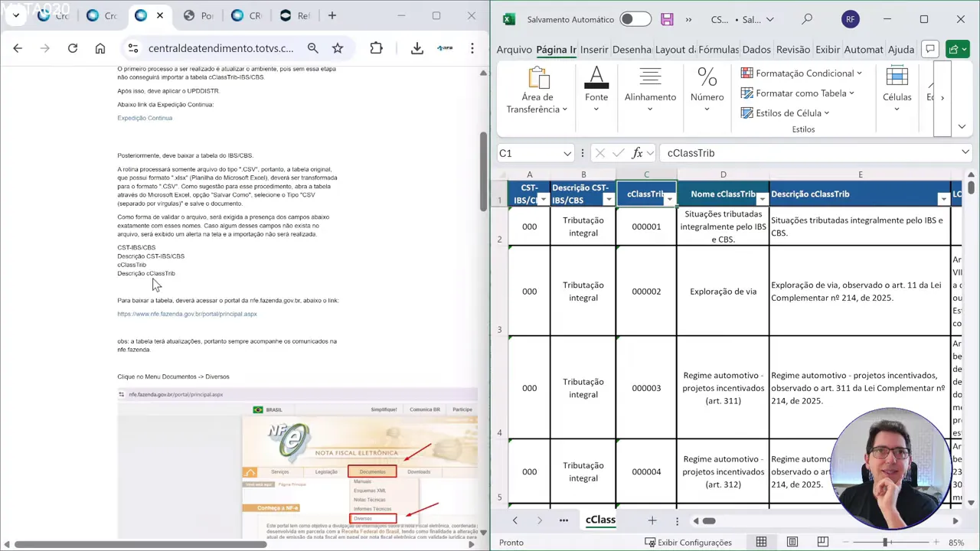
Task: Add a new sheet with plus icon
Action: 652,520
